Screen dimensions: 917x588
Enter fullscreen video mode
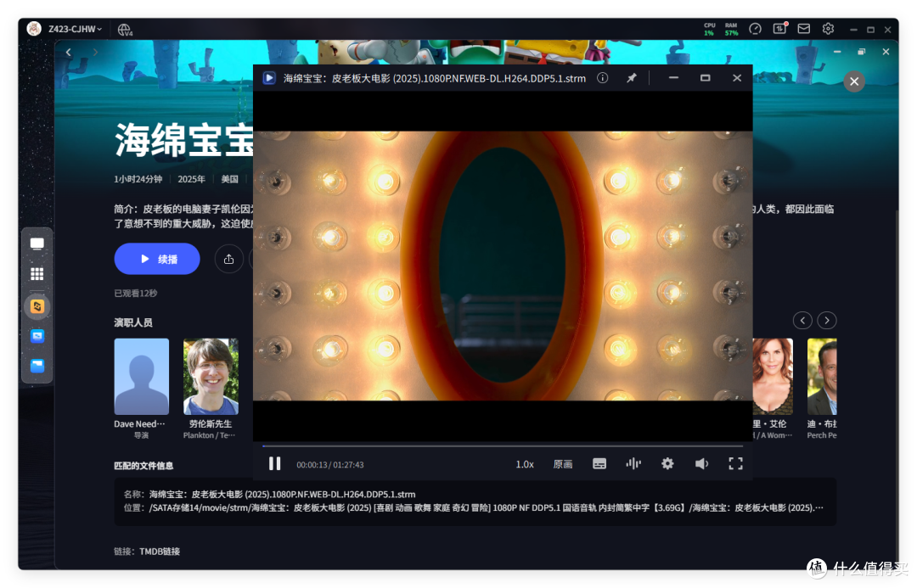pyautogui.click(x=735, y=464)
